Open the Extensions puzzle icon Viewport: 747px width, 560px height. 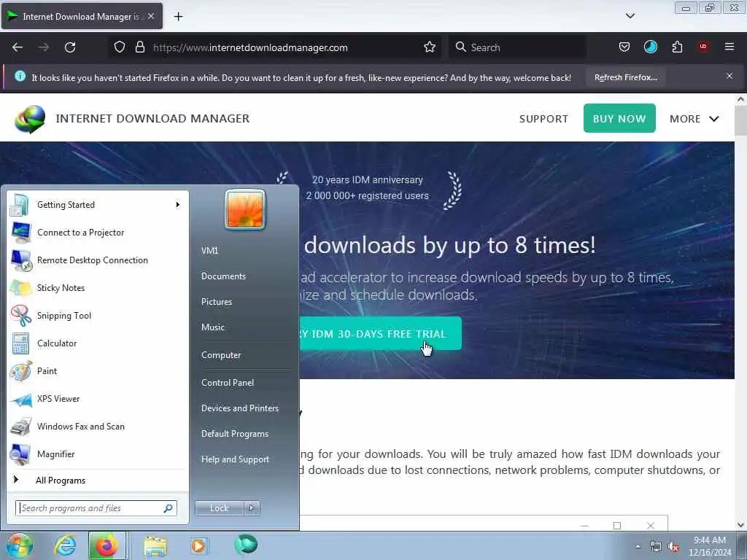(677, 47)
